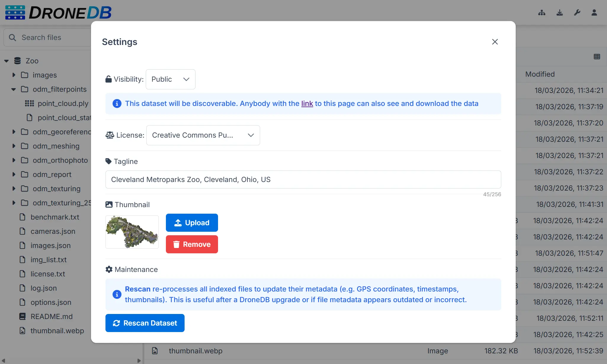Click the download icon in top bar

pyautogui.click(x=559, y=13)
